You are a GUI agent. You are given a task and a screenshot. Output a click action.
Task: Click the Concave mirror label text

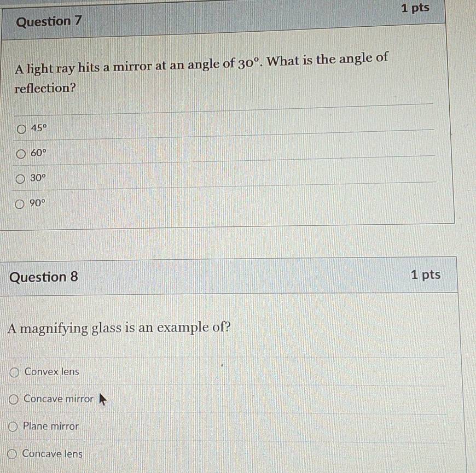click(x=59, y=399)
